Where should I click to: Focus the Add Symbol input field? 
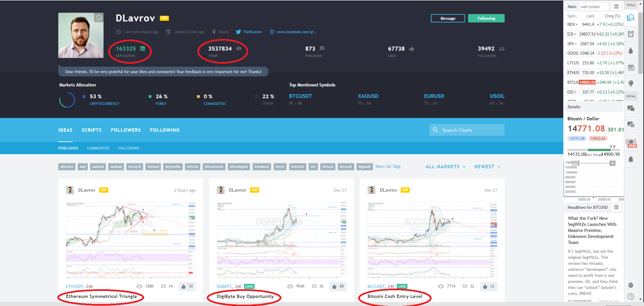594,7
